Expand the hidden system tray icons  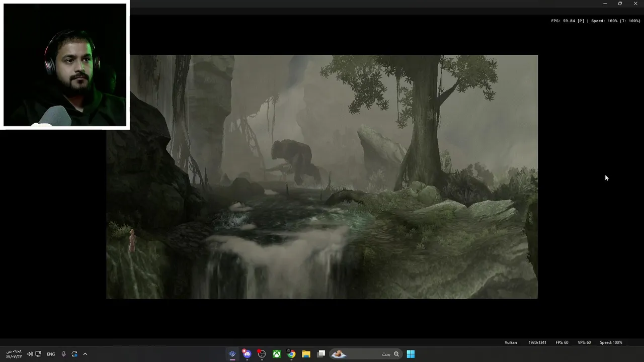click(85, 354)
